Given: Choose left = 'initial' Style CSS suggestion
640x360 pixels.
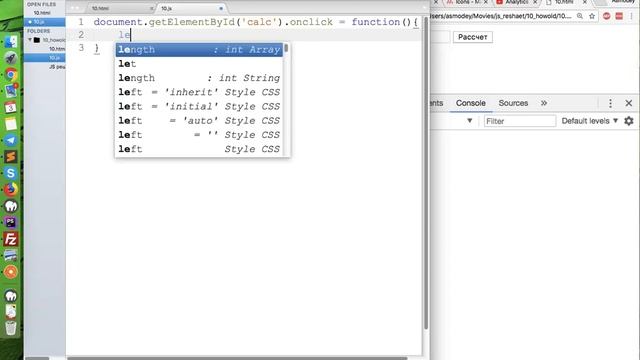Looking at the screenshot, I should (199, 107).
